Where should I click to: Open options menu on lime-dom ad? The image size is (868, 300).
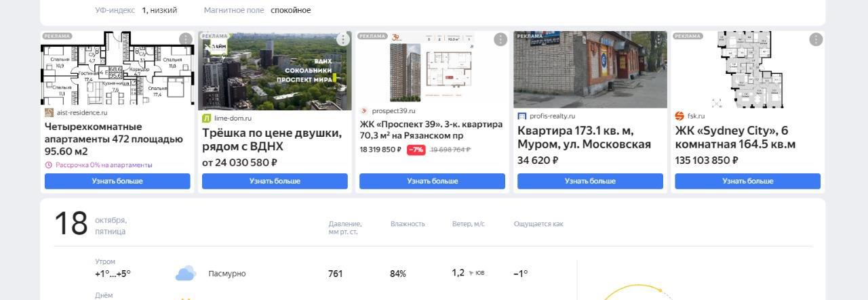click(343, 39)
